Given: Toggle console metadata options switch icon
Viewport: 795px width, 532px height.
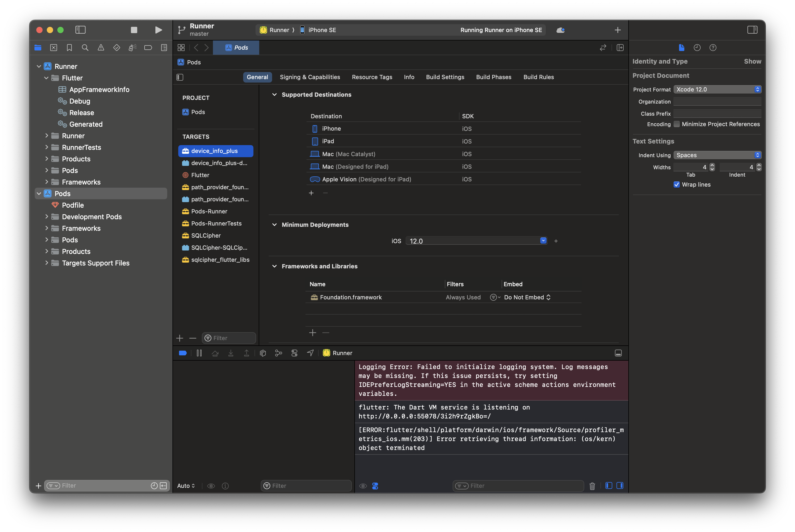Looking at the screenshot, I should (x=375, y=486).
